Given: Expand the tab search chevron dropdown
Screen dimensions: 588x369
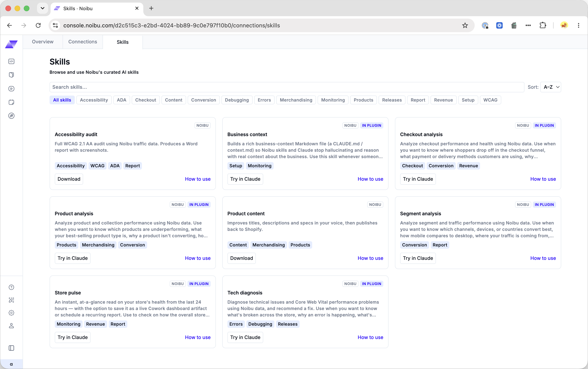Looking at the screenshot, I should [42, 8].
